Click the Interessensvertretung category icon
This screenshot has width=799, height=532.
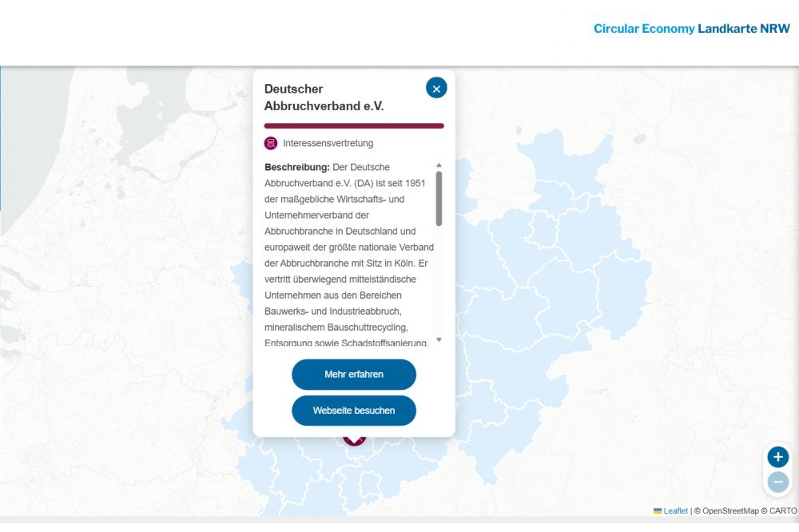[x=271, y=144]
